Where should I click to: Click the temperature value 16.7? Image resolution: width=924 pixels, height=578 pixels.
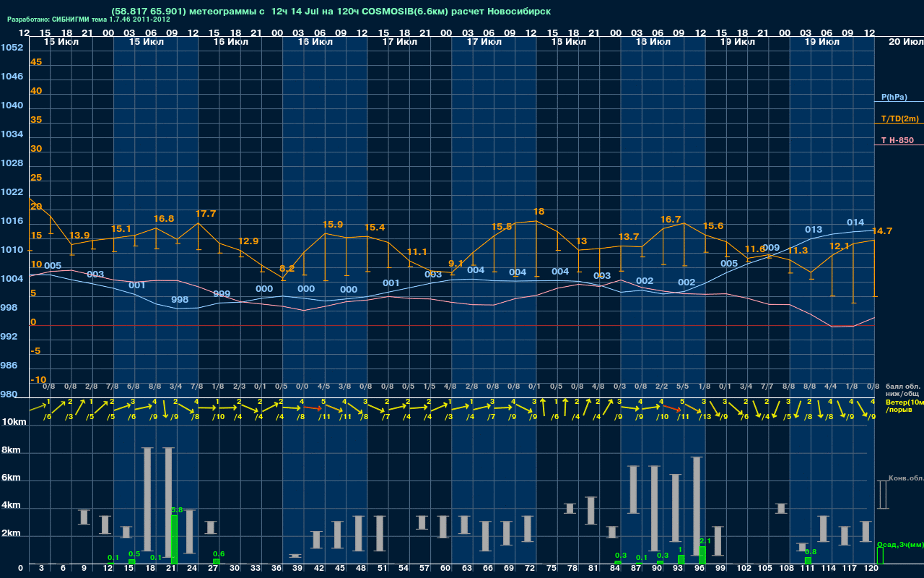671,219
